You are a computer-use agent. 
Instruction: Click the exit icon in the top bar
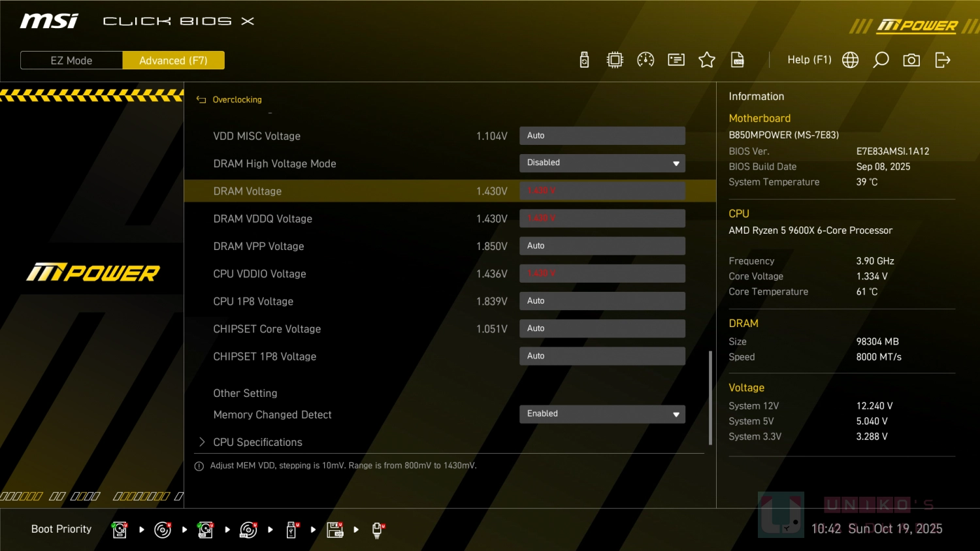click(x=942, y=60)
